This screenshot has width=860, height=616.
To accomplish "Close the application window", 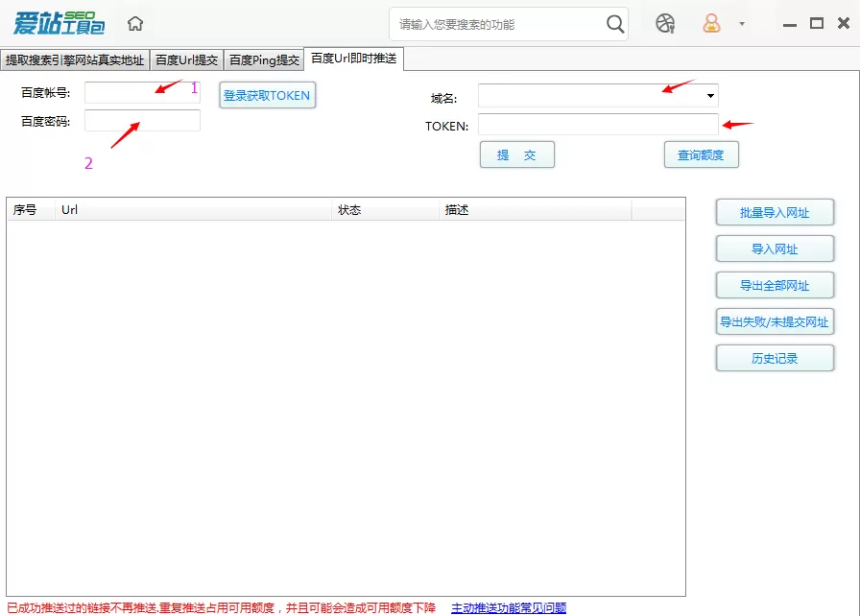I will [844, 23].
